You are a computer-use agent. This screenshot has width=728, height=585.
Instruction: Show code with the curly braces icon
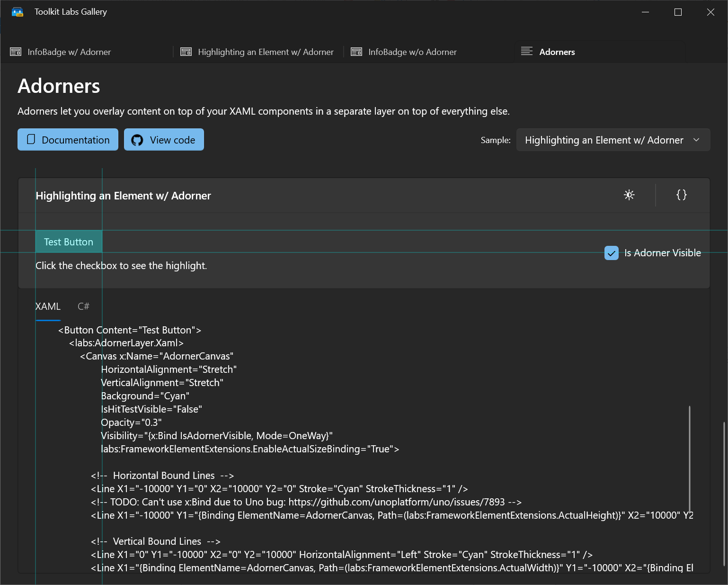pos(682,195)
